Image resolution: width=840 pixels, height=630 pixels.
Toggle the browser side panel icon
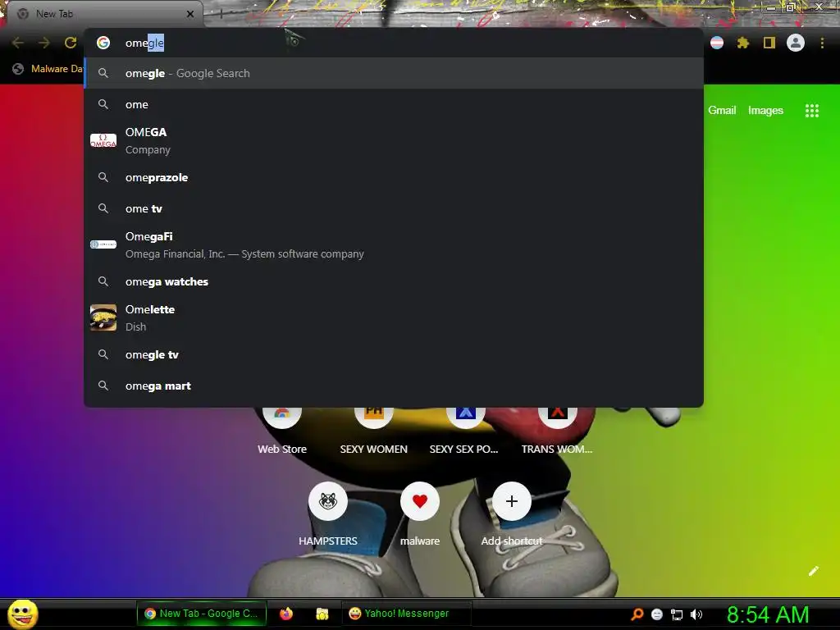[x=769, y=43]
